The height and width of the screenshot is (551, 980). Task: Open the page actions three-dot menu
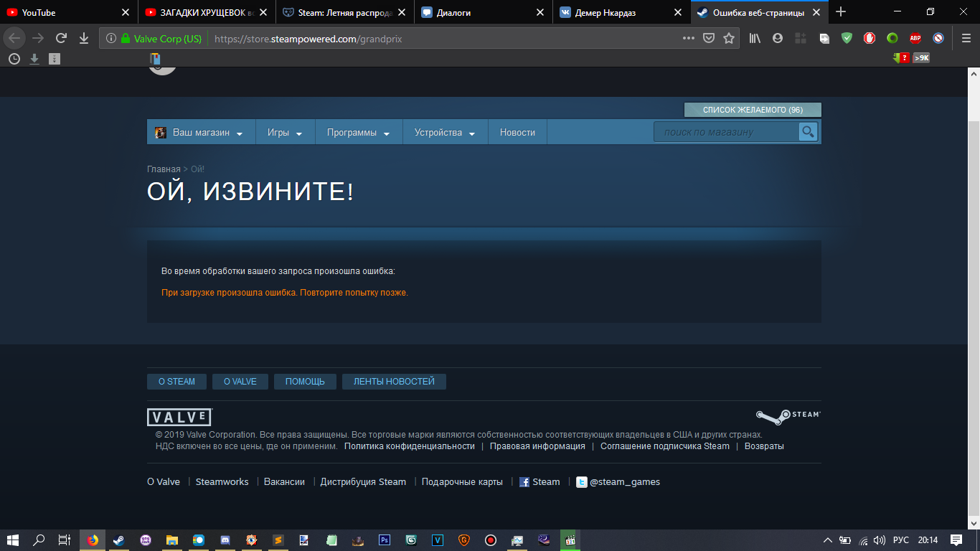coord(688,39)
